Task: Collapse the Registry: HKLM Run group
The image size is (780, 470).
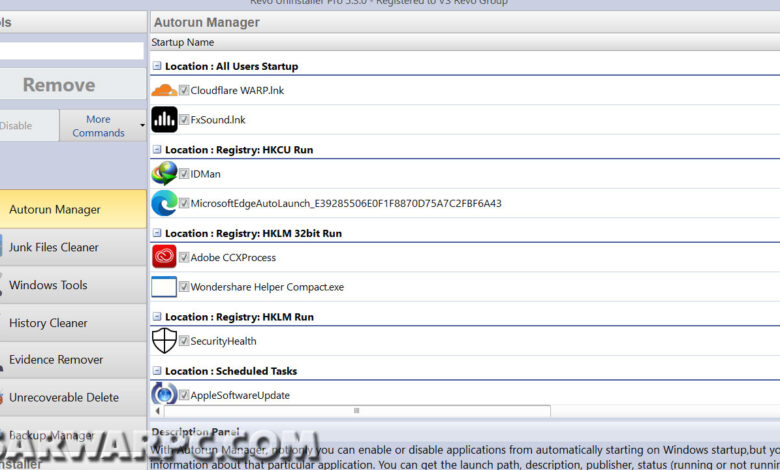Action: (x=157, y=316)
